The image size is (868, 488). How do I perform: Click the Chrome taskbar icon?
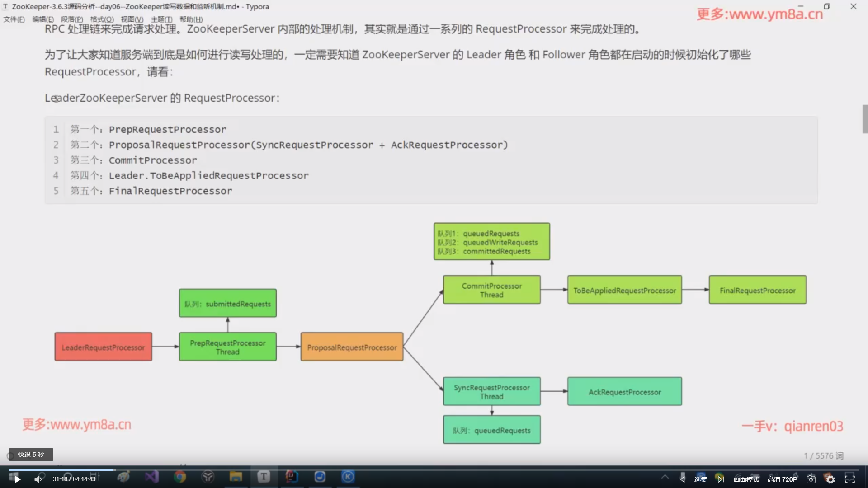pos(180,477)
